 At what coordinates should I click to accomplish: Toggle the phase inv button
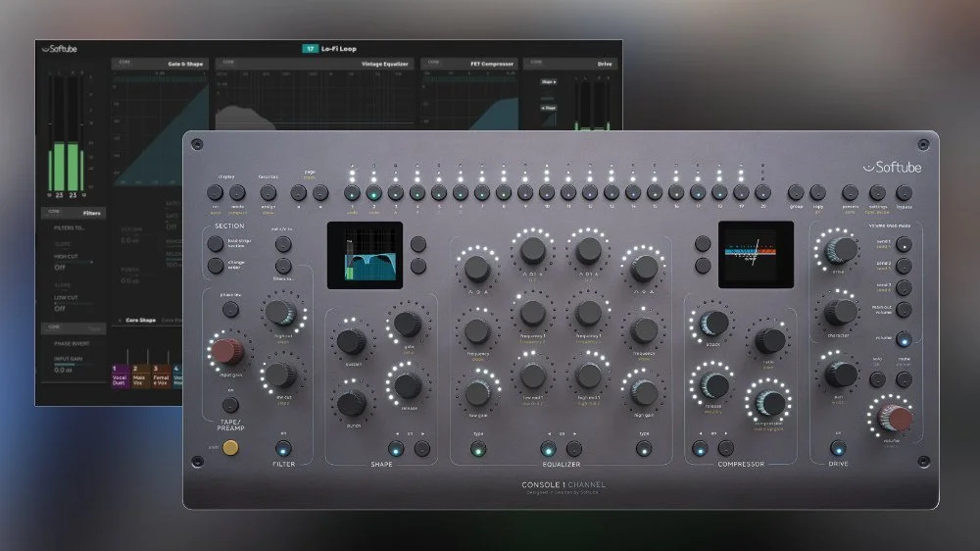230,309
